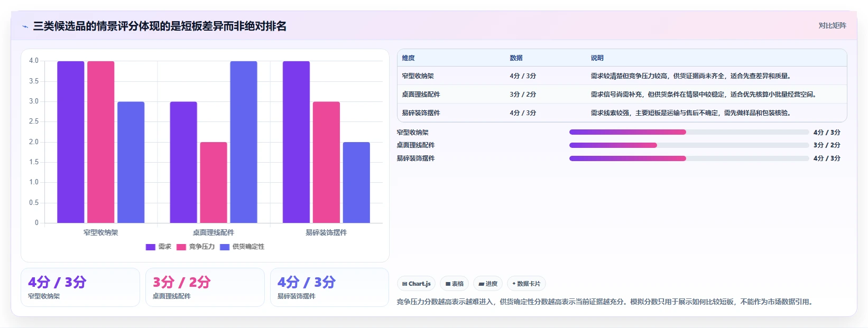Click the 桌面理线配件 purple 需求 bar
Image resolution: width=868 pixels, height=328 pixels.
pyautogui.click(x=183, y=162)
